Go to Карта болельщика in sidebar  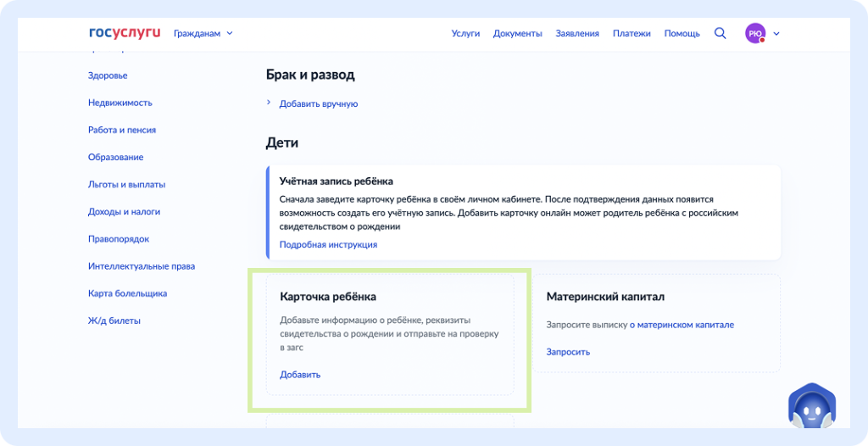(127, 293)
